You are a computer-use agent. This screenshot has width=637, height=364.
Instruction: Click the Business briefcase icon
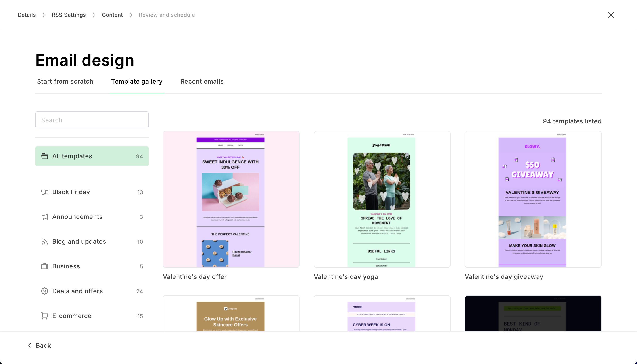tap(44, 266)
